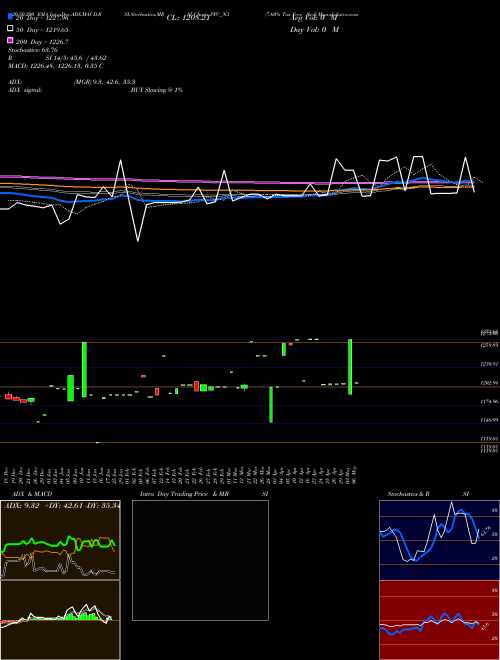Click the 1258.89 price axis label
The image size is (500, 660).
coord(490,345)
